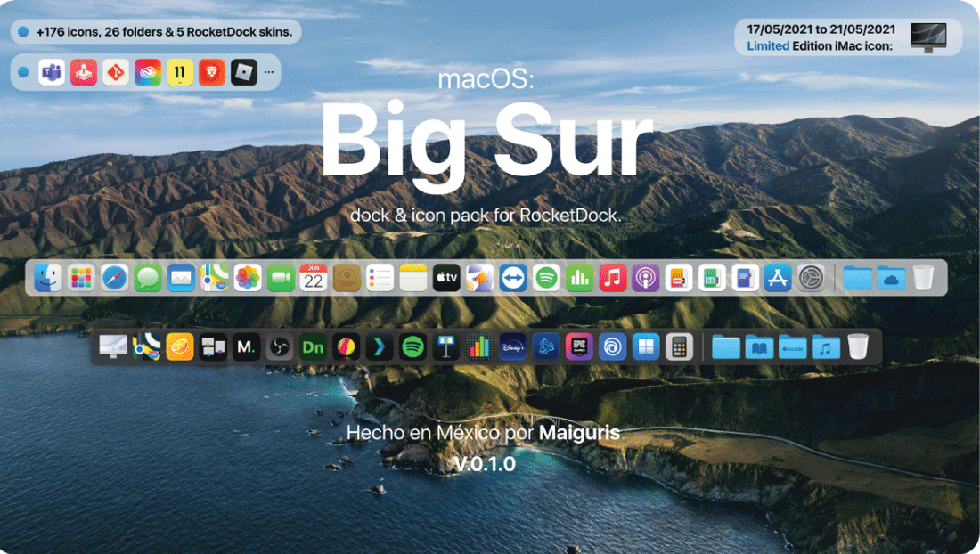Open the Podcasts app icon

point(646,278)
